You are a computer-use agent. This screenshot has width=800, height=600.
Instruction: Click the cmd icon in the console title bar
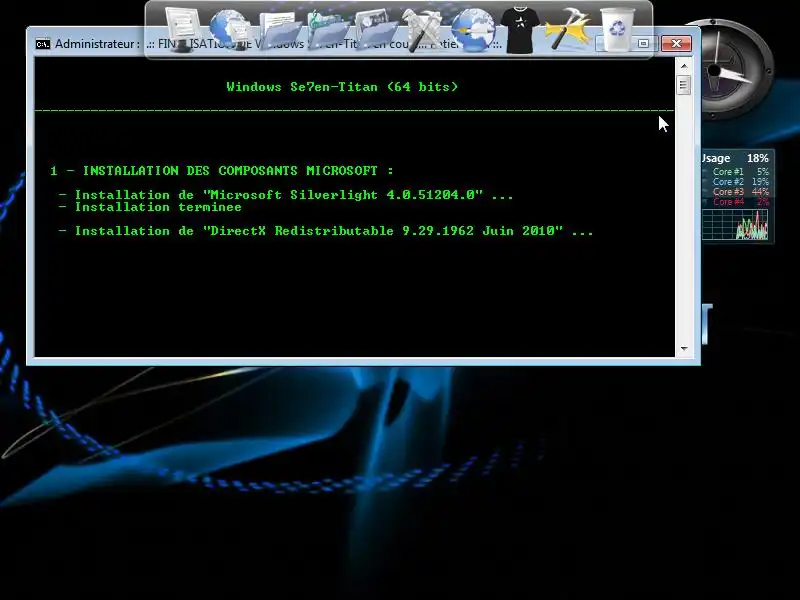43,44
